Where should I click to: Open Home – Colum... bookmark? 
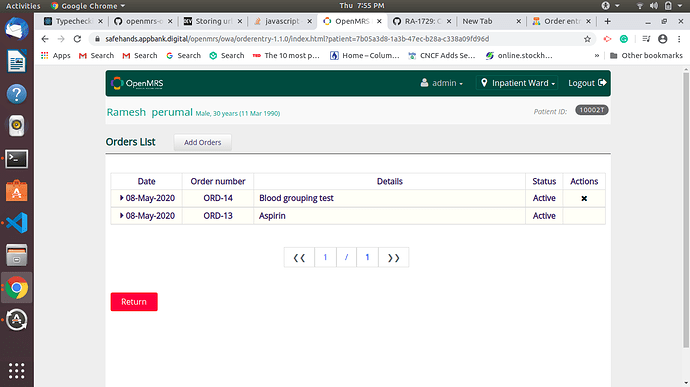(365, 55)
